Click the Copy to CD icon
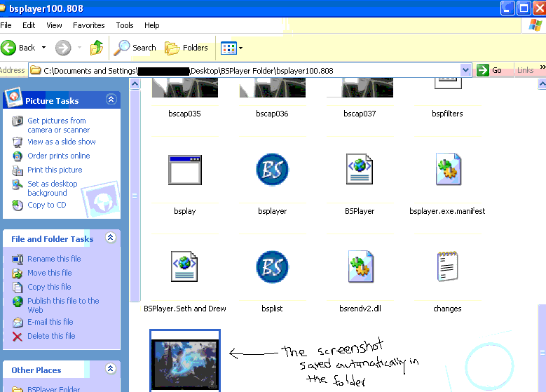546x392 pixels. pyautogui.click(x=18, y=205)
